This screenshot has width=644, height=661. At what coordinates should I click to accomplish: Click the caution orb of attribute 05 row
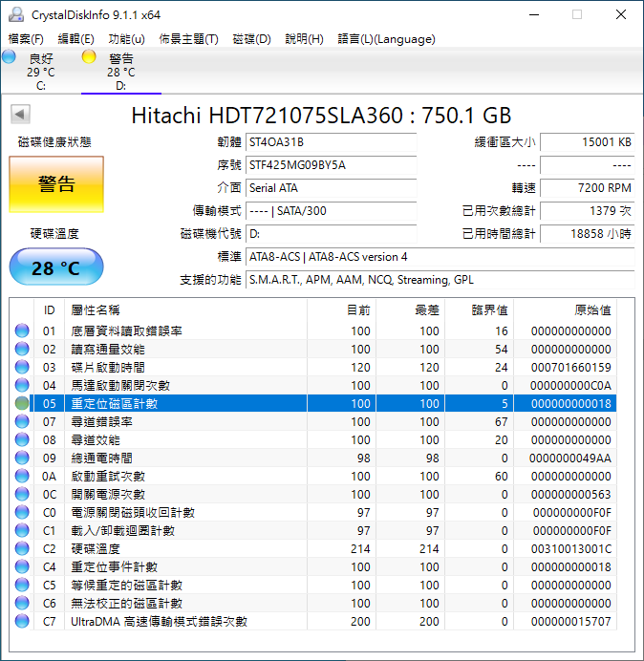pos(22,403)
